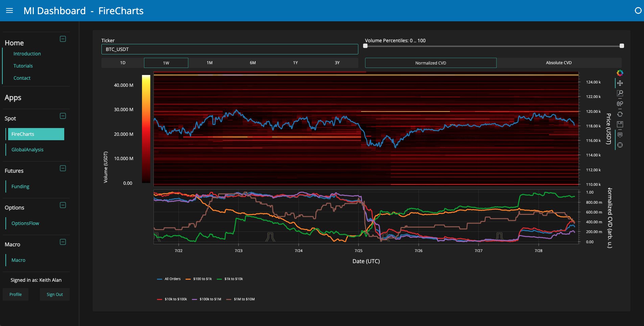Click the Bokeh logo icon
This screenshot has width=644, height=326.
click(620, 73)
